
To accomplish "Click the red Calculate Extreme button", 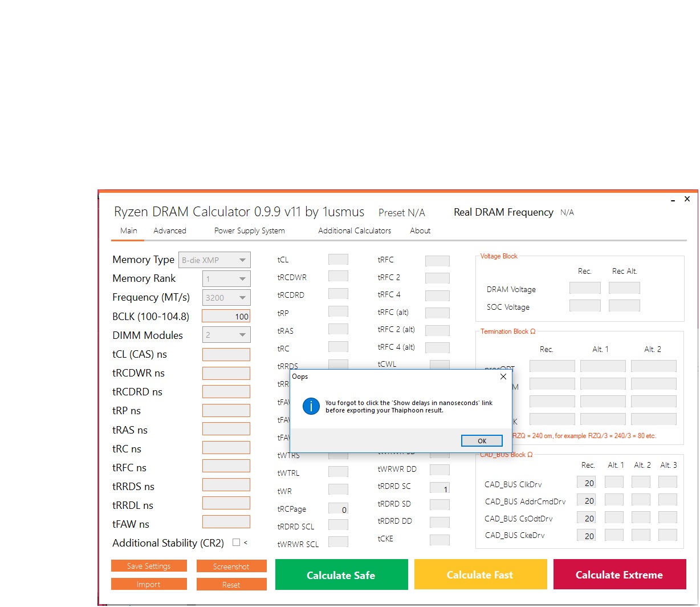I will click(x=620, y=574).
